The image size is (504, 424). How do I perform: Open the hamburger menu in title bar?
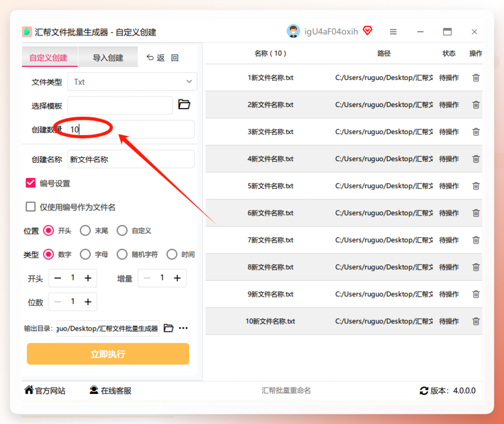click(x=393, y=32)
